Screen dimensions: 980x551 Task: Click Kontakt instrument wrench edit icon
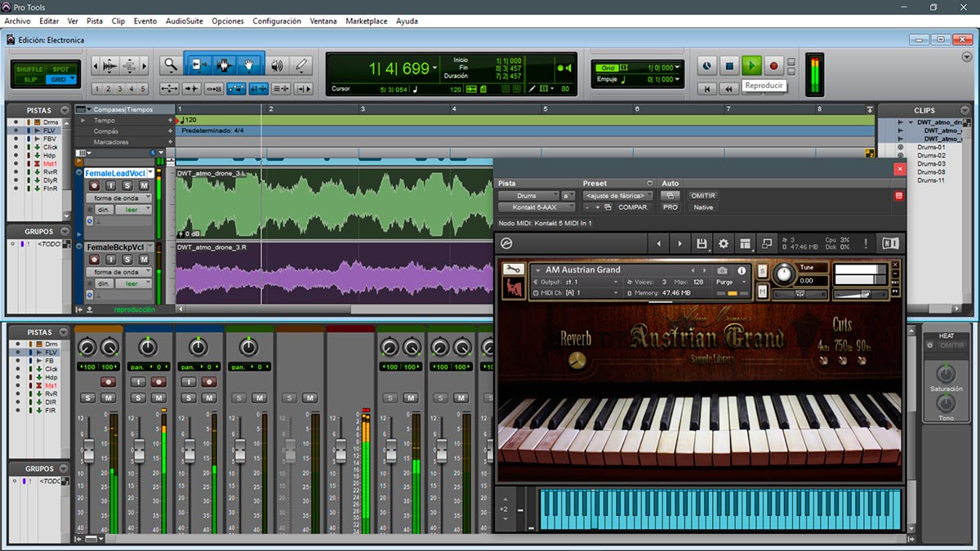513,269
